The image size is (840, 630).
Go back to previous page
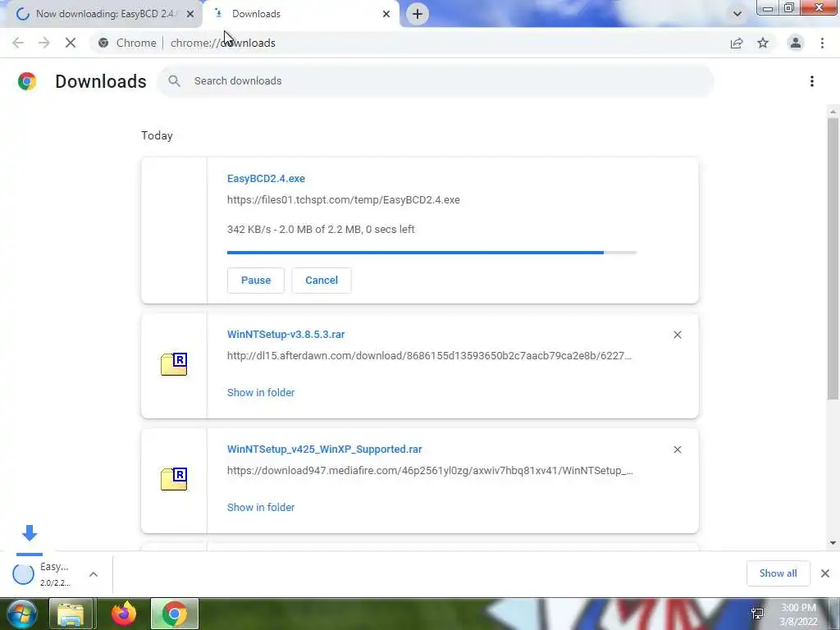pos(18,43)
